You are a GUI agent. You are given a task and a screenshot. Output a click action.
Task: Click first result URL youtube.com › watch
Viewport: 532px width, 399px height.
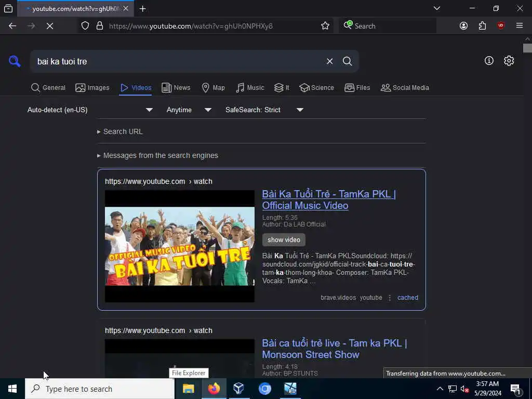158,181
